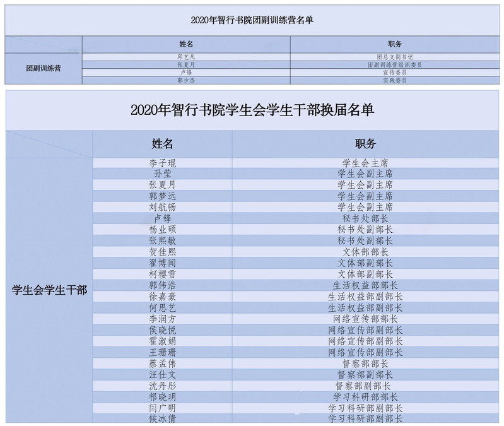
Task: Click the 团总支副书记 position cell
Action: (x=395, y=57)
